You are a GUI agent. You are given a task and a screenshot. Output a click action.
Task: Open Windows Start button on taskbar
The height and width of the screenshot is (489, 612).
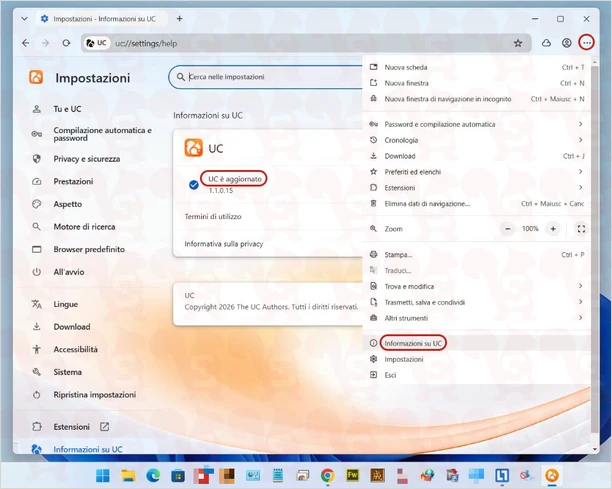click(103, 475)
